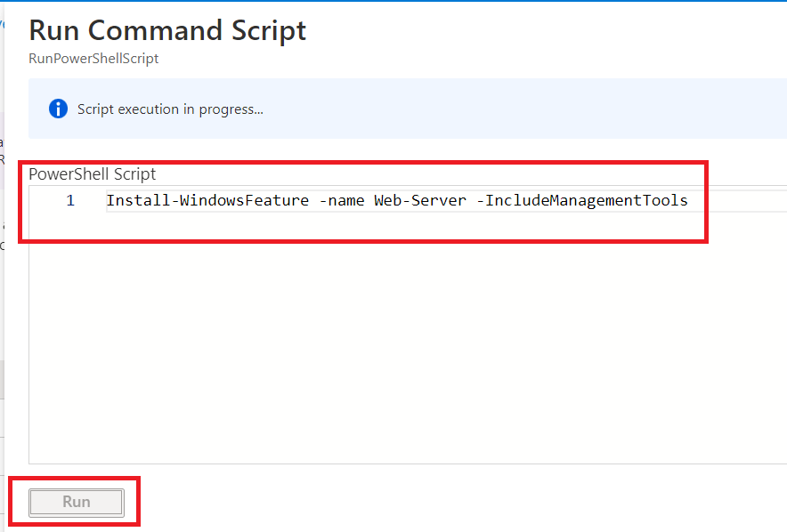The image size is (787, 532).
Task: Select the -name parameter in the script
Action: pos(342,200)
